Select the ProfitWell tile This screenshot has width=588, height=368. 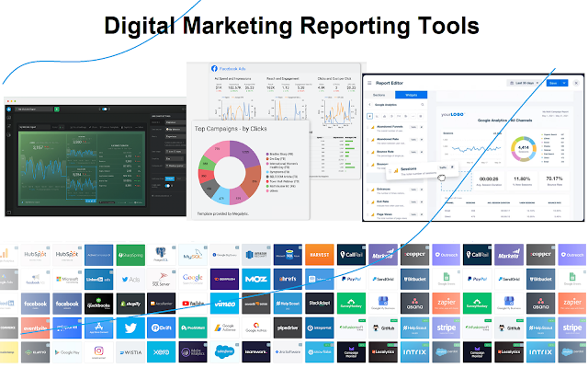[193, 328]
